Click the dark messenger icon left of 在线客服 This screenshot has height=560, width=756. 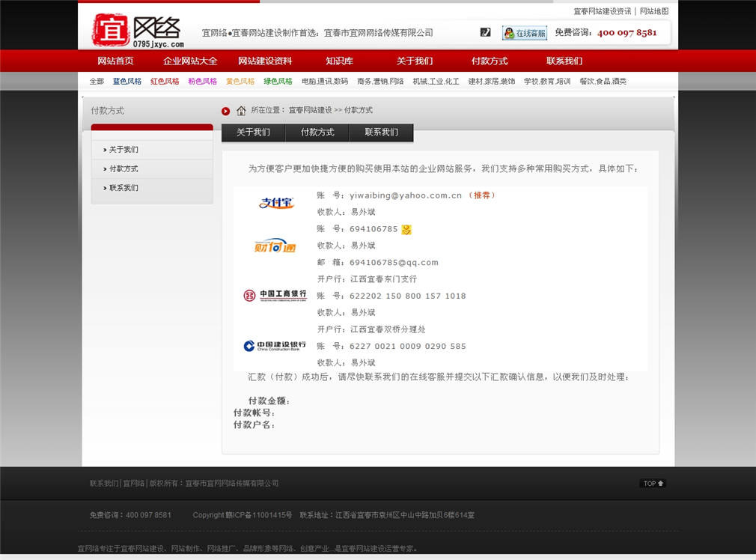(x=485, y=33)
